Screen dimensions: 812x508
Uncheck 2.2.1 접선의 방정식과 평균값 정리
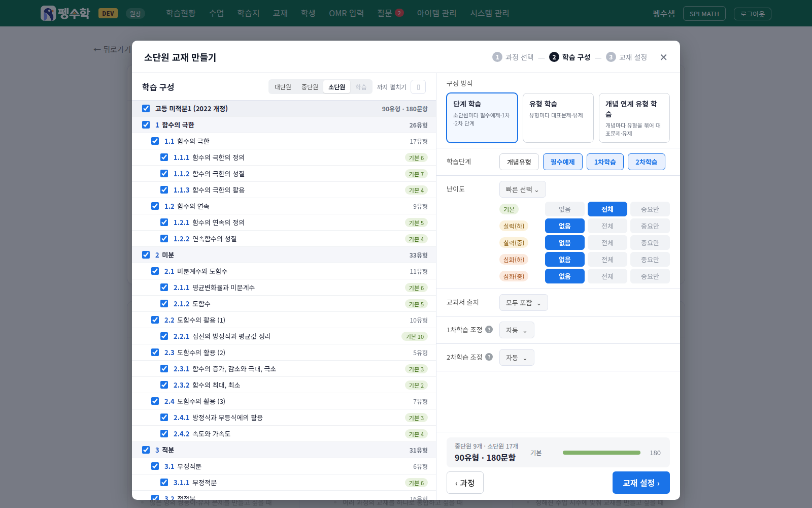(x=164, y=336)
